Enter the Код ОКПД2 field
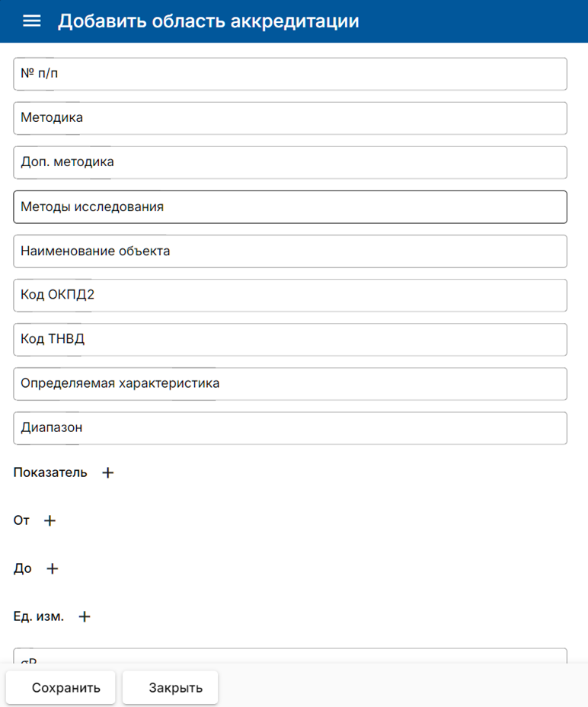588x707 pixels. pyautogui.click(x=289, y=295)
